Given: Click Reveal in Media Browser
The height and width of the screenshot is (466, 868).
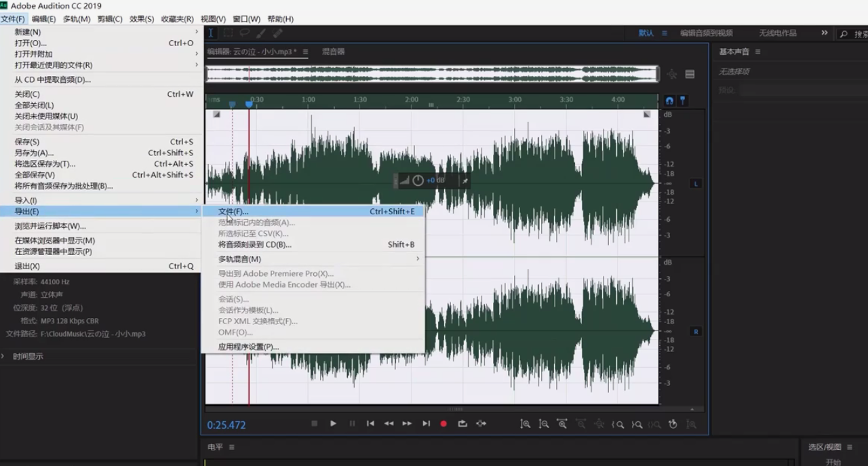Looking at the screenshot, I should tap(102, 240).
